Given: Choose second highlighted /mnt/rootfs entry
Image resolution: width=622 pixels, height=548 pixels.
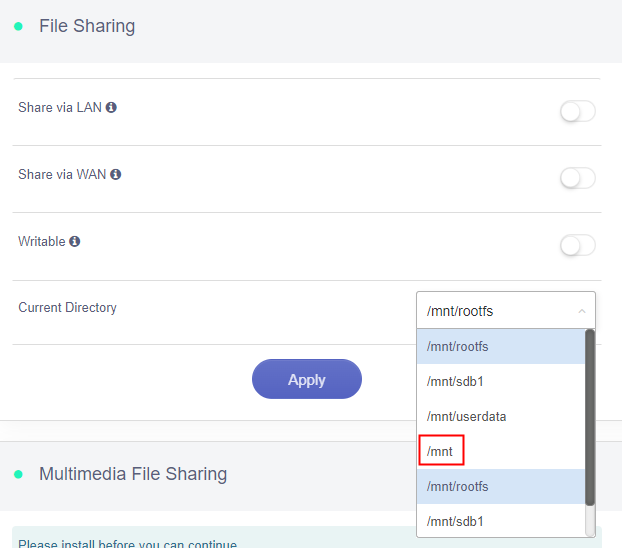Looking at the screenshot, I should coord(499,487).
